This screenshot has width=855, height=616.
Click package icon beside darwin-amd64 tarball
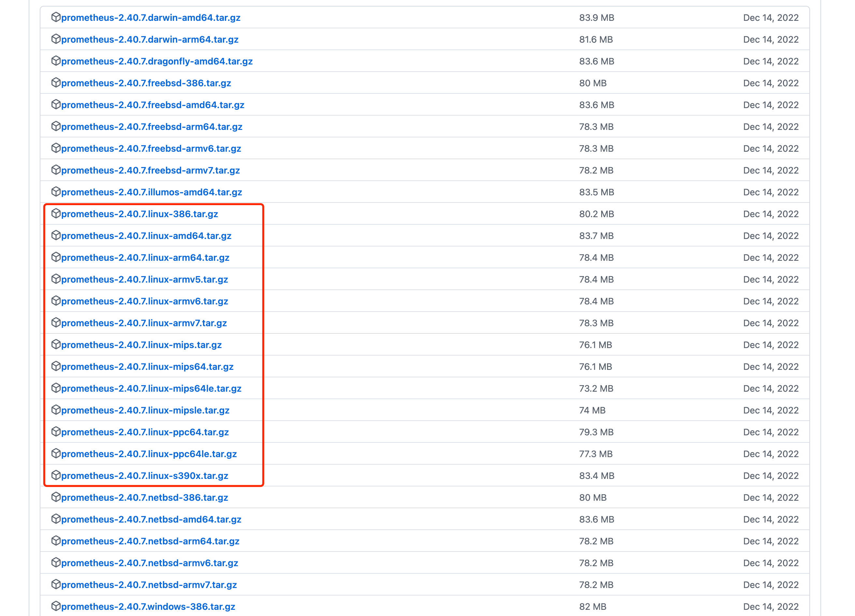point(56,17)
